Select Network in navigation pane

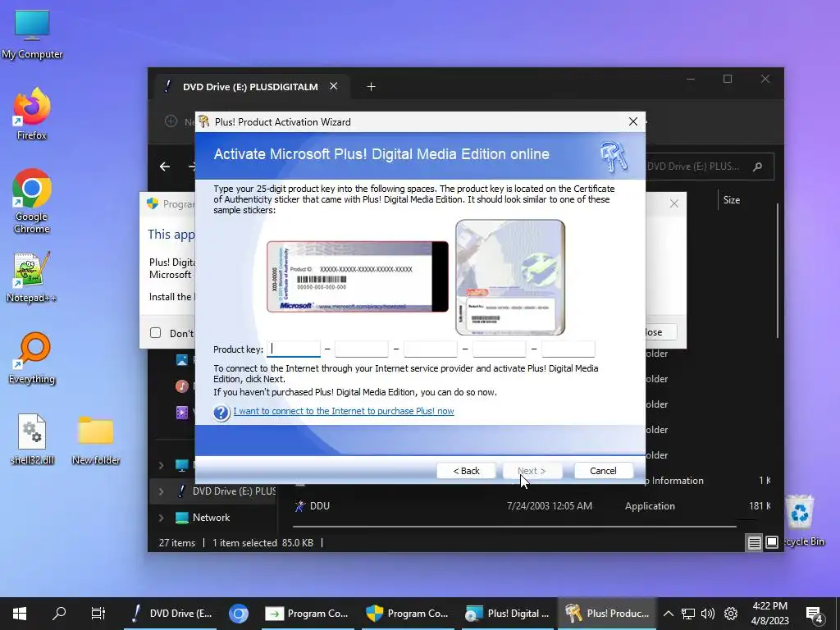[x=211, y=518]
